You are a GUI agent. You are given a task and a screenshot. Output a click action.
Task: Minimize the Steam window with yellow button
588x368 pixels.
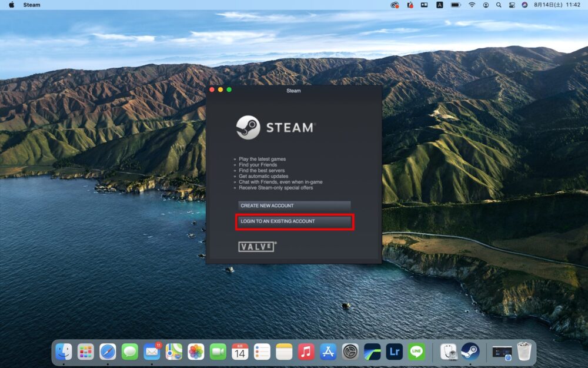(x=220, y=89)
